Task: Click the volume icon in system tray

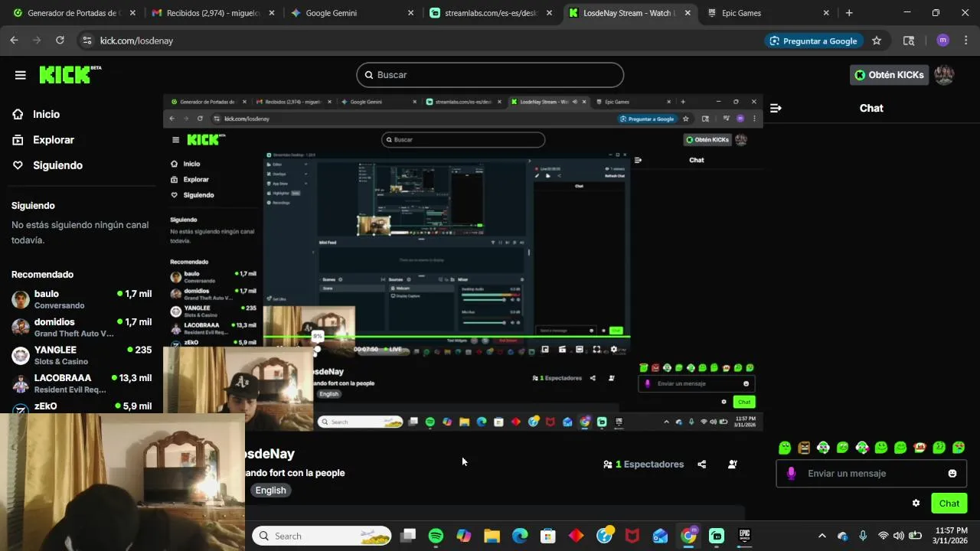Action: [898, 536]
